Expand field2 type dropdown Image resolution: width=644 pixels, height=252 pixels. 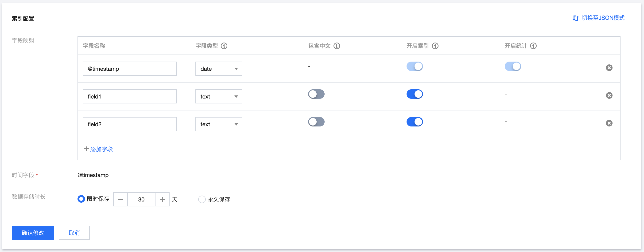tap(218, 124)
